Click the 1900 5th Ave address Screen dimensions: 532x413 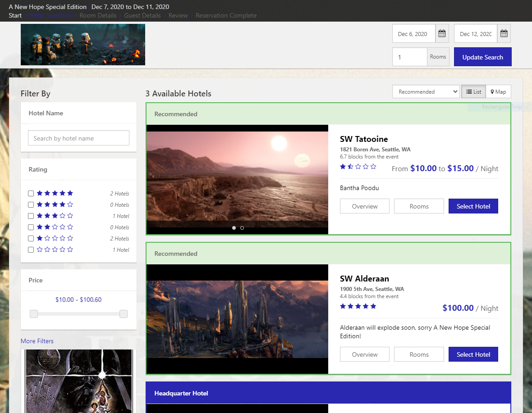pyautogui.click(x=372, y=289)
